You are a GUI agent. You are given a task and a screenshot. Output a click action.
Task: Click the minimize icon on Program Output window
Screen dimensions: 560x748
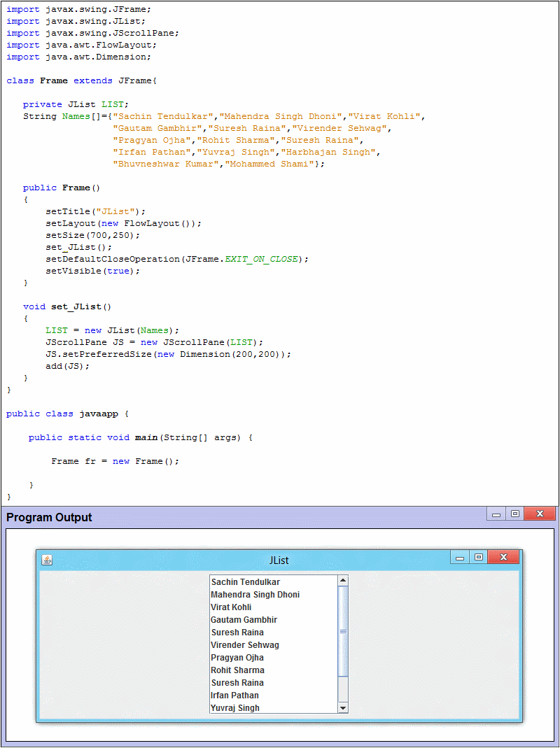496,513
